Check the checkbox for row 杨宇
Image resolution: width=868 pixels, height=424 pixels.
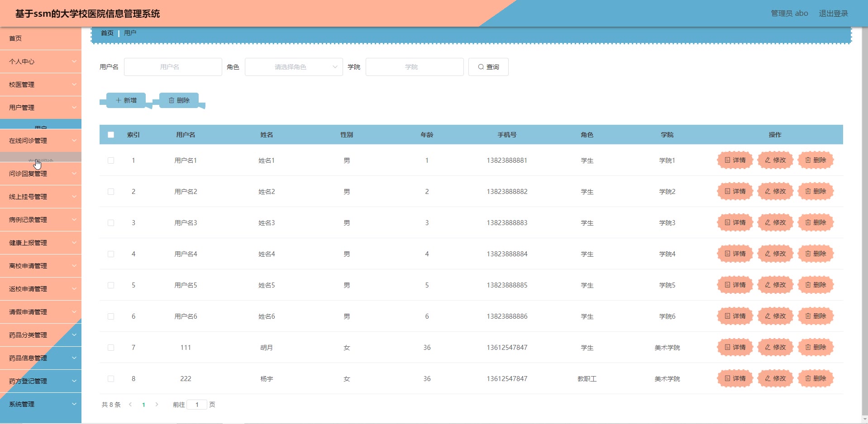coord(111,379)
